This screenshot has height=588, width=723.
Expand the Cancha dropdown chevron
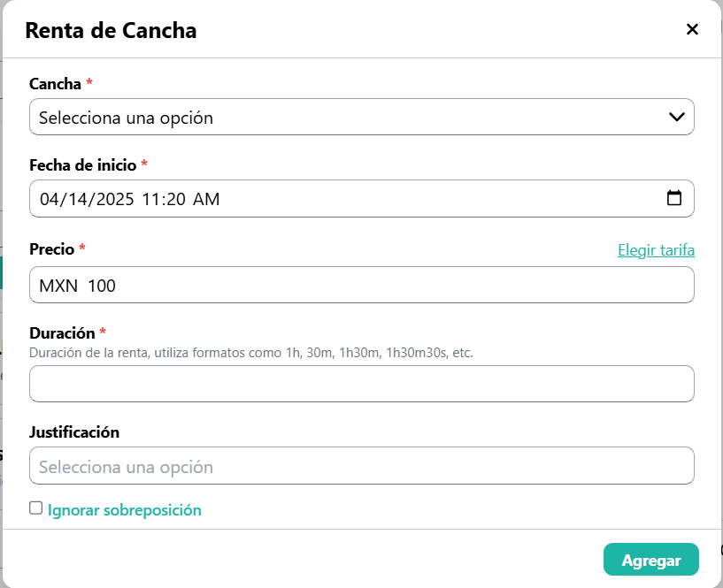point(677,117)
